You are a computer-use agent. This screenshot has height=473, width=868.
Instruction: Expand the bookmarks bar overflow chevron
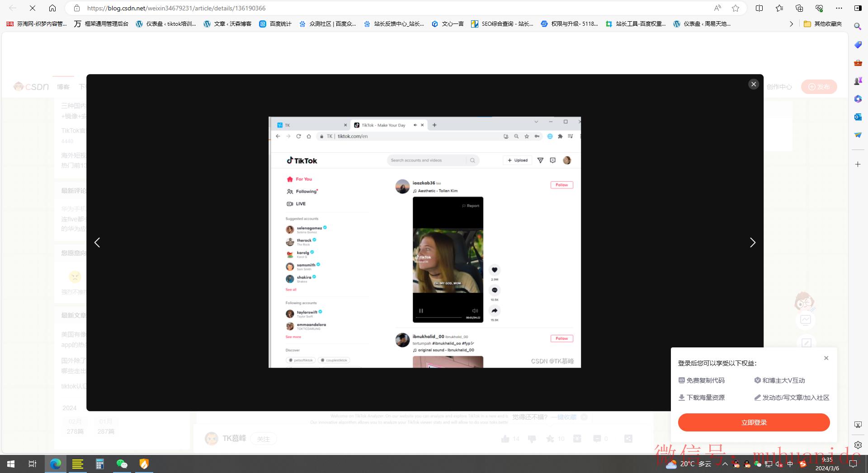point(791,24)
